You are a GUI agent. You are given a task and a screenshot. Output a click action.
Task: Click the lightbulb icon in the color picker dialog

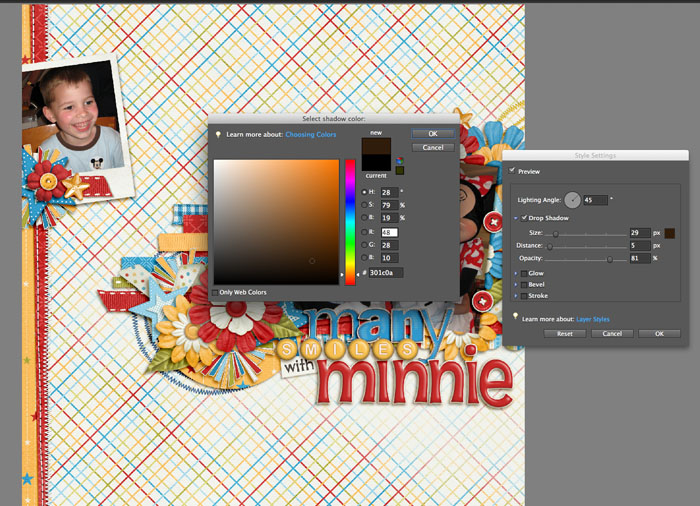218,134
